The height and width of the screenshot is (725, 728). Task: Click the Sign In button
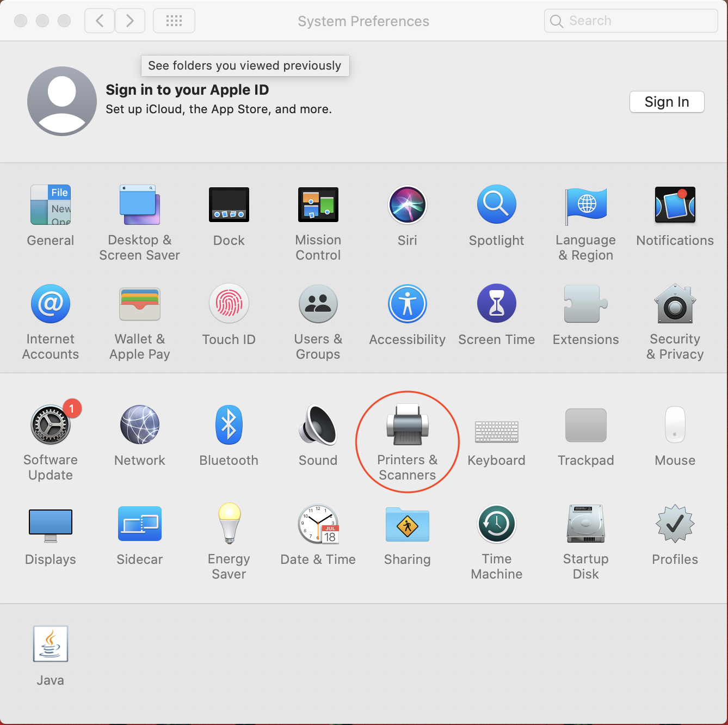coord(667,102)
